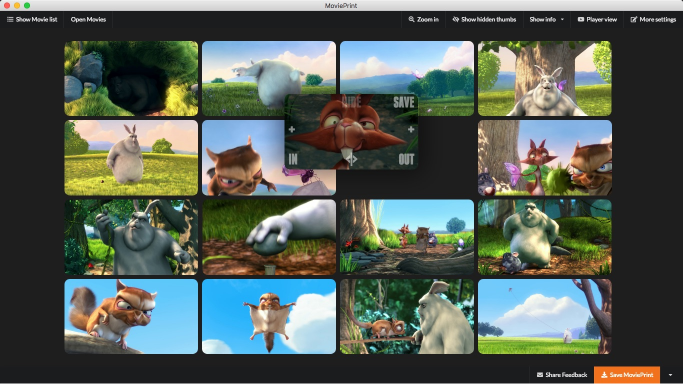Open More settings panel
684x384 pixels.
click(x=653, y=19)
